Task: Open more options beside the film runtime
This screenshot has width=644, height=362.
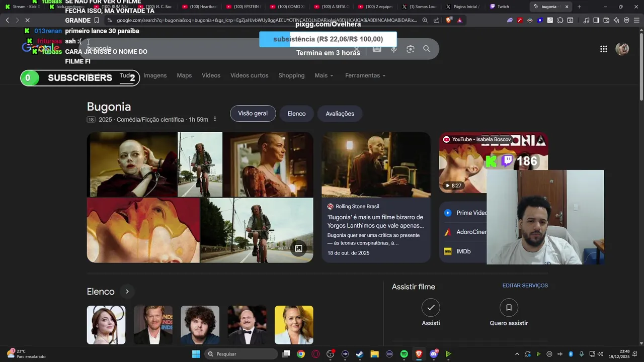Action: [x=215, y=119]
